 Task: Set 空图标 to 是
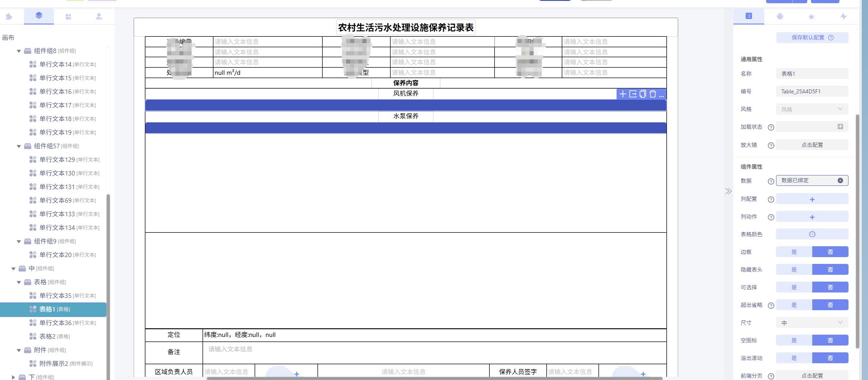coord(794,340)
